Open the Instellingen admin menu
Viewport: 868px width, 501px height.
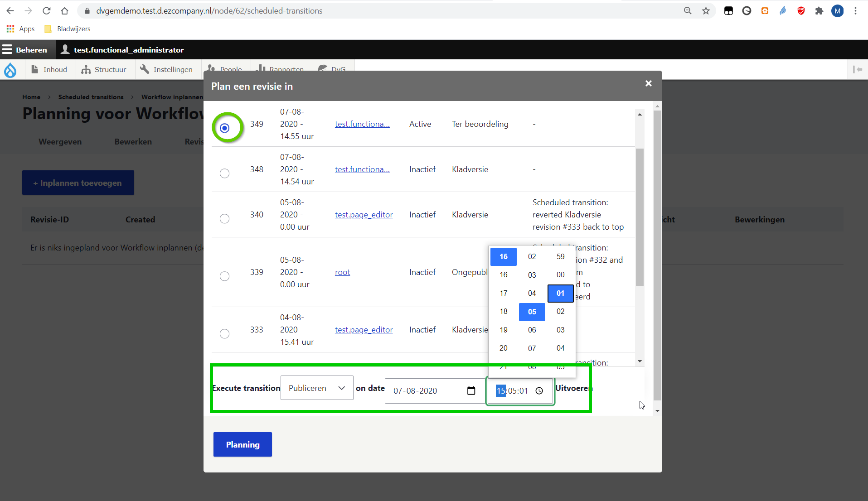166,69
